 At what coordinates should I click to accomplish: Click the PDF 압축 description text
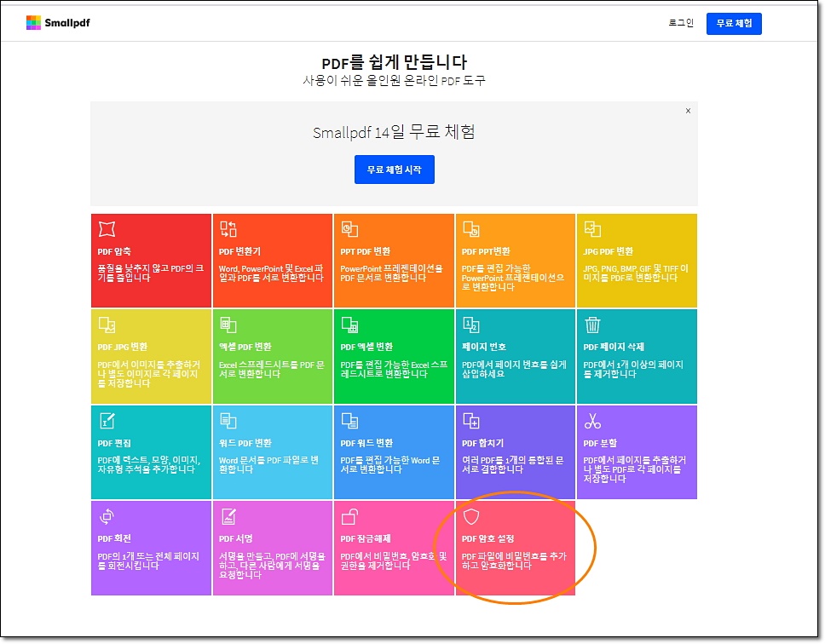point(151,273)
